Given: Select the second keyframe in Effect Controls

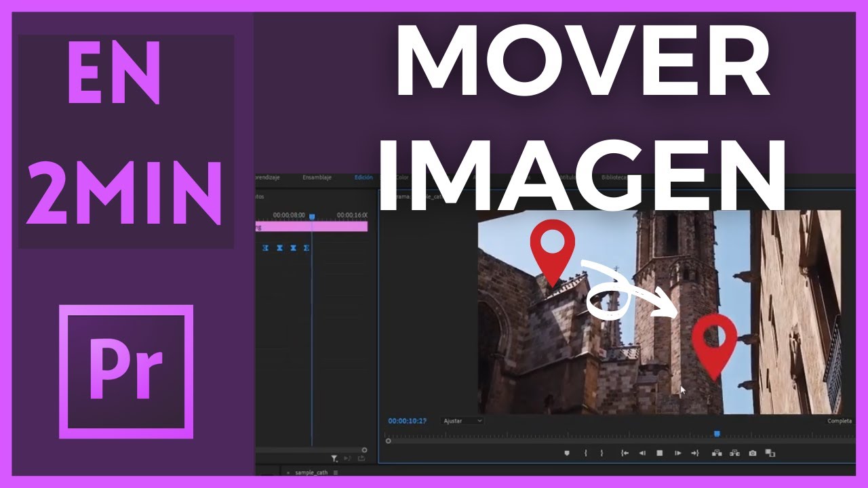Looking at the screenshot, I should pos(279,248).
